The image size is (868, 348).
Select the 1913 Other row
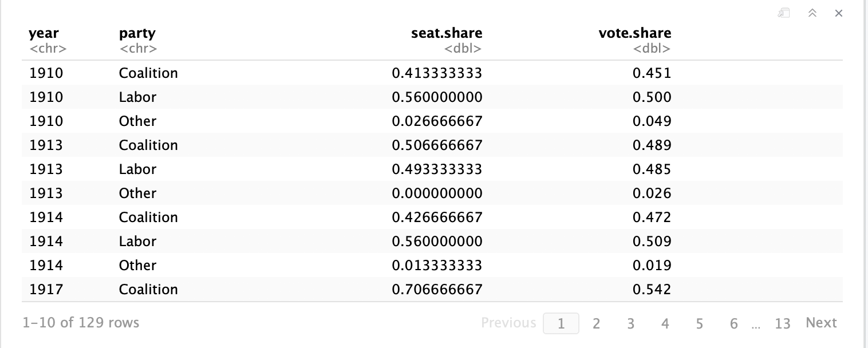point(432,193)
